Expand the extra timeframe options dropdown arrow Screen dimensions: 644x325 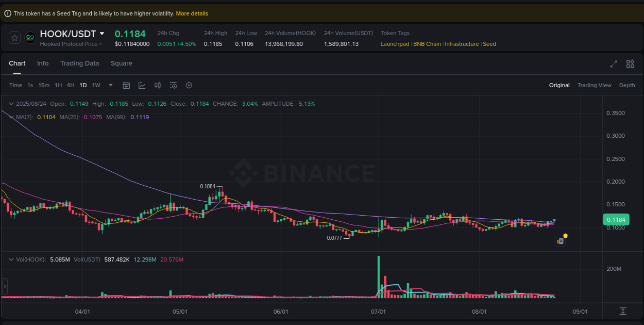point(110,85)
